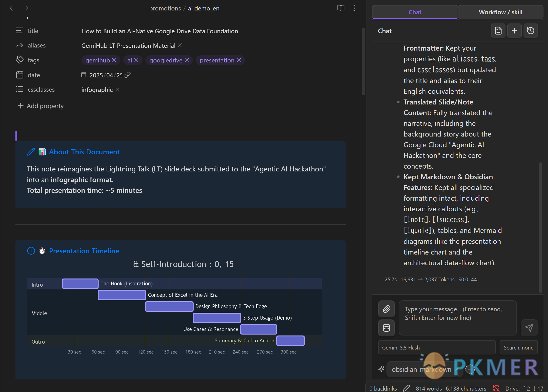Navigate back with the left arrow

pyautogui.click(x=13, y=8)
